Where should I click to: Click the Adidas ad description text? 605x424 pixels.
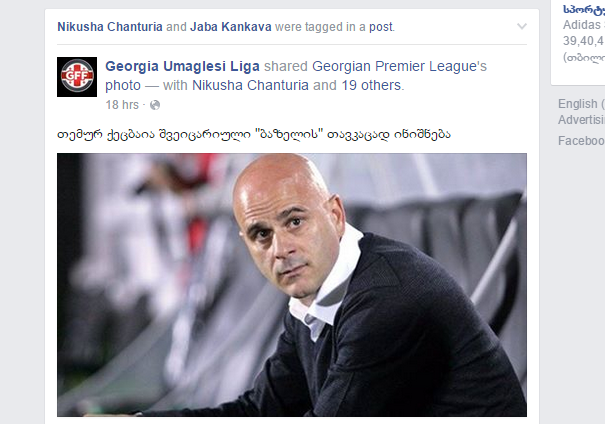pyautogui.click(x=584, y=25)
